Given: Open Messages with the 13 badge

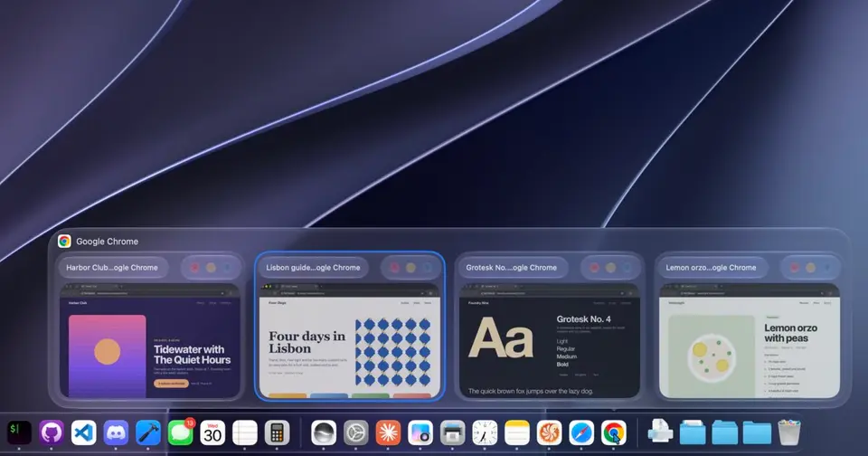Looking at the screenshot, I should pos(181,432).
